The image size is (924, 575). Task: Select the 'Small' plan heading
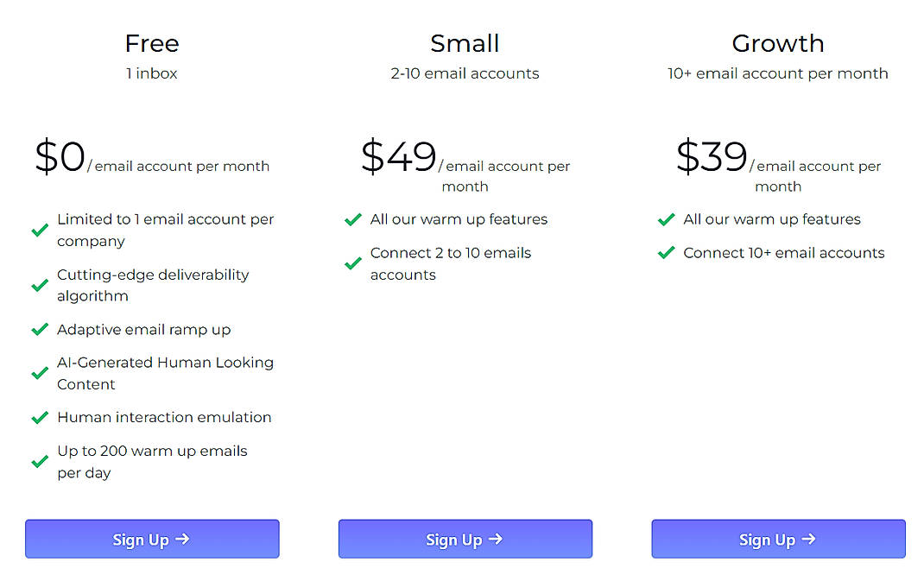465,43
